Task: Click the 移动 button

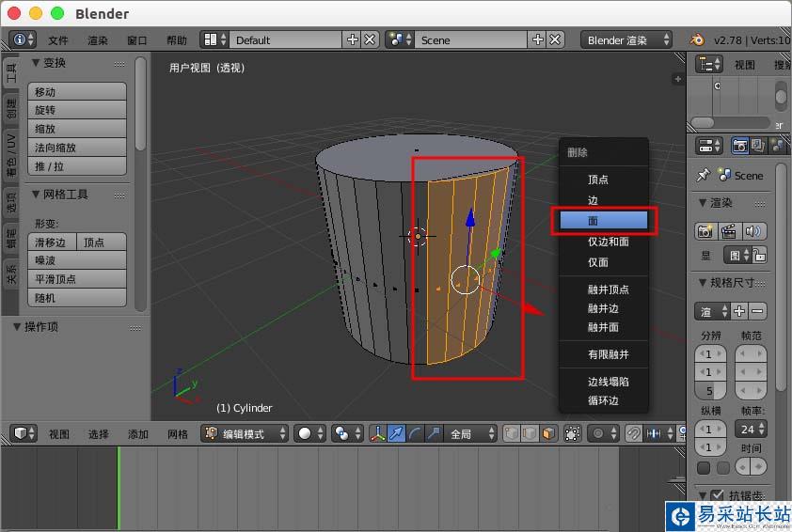Action: pyautogui.click(x=77, y=92)
